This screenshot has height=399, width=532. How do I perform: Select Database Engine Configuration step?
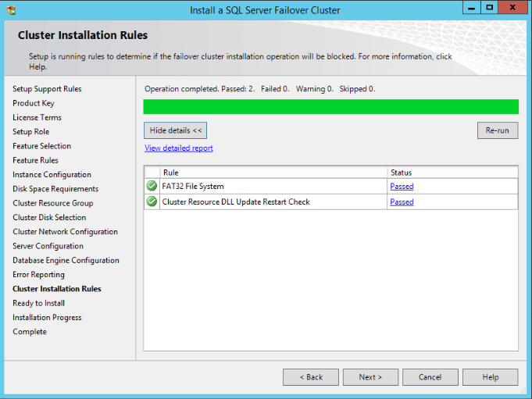click(66, 261)
